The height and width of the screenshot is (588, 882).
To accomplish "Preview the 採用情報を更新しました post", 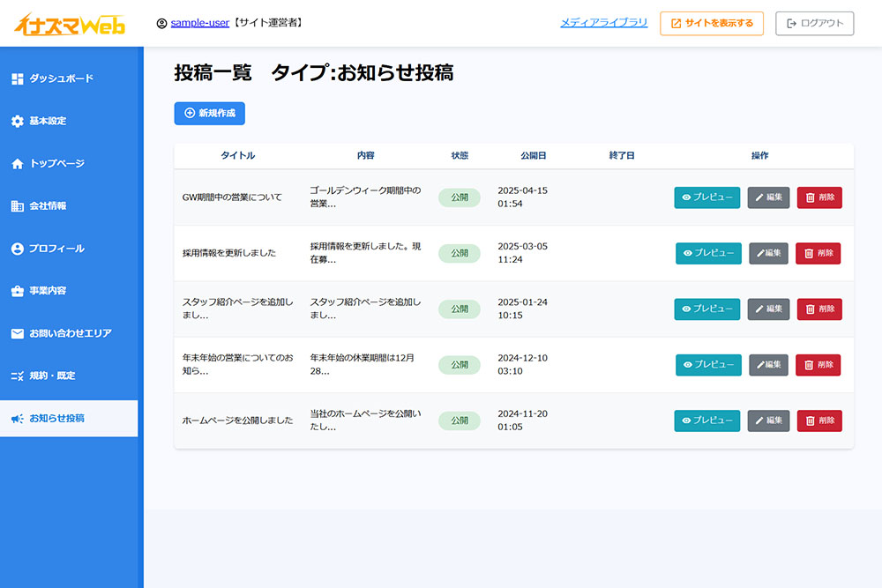I will (708, 253).
